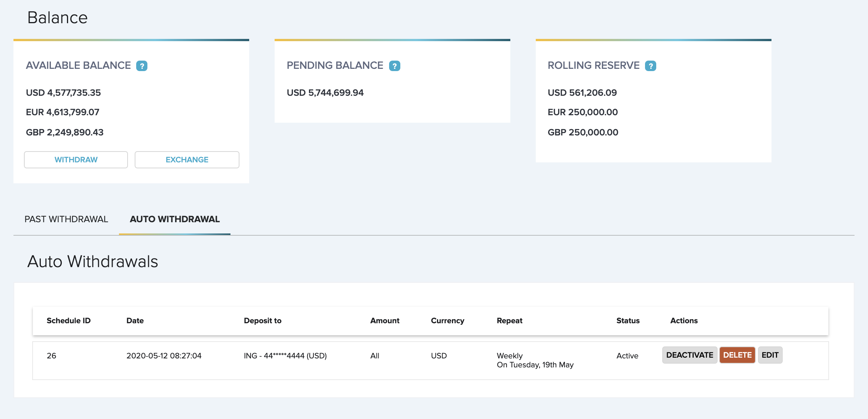
Task: Click the Currency column header
Action: [447, 321]
